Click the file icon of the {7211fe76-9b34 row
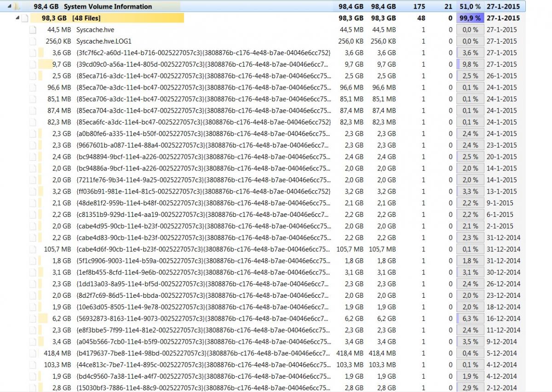552x392 pixels. [x=32, y=180]
